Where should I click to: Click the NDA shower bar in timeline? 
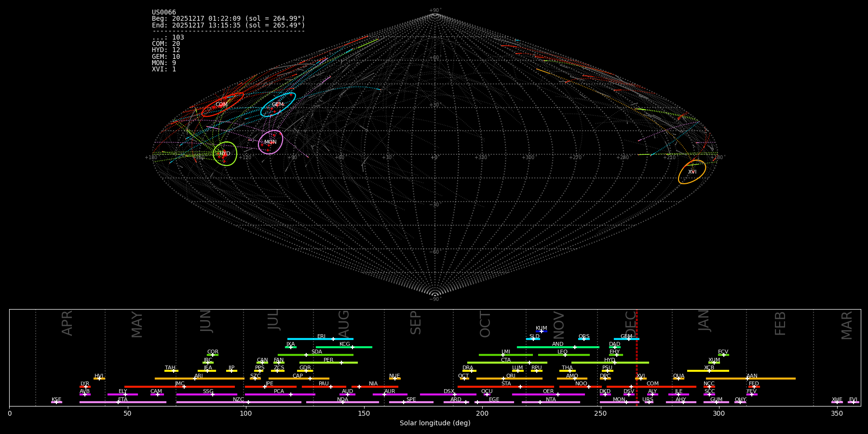tap(342, 402)
